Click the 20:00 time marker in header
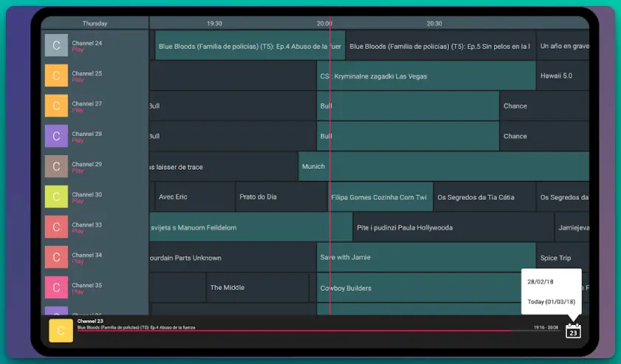621x364 pixels. (x=324, y=24)
